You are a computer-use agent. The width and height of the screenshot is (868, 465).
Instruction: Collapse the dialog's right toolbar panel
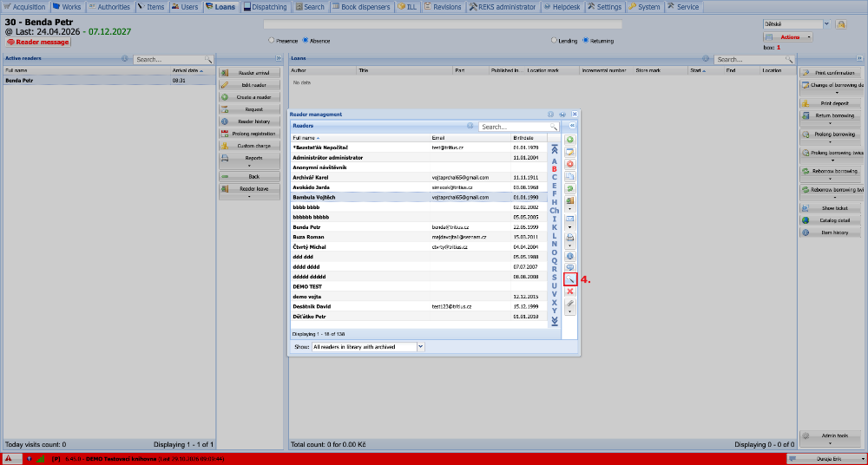(573, 126)
